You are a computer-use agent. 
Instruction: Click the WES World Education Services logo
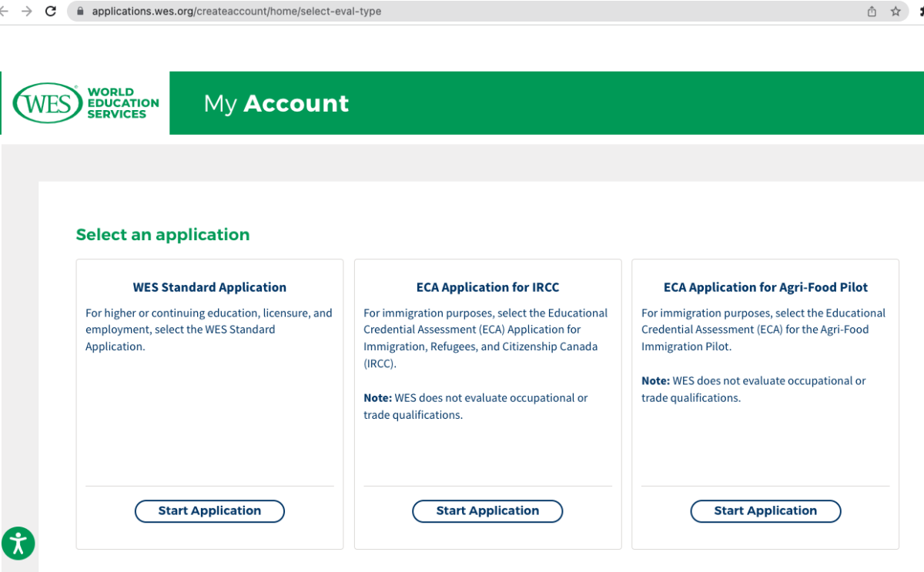pyautogui.click(x=85, y=103)
